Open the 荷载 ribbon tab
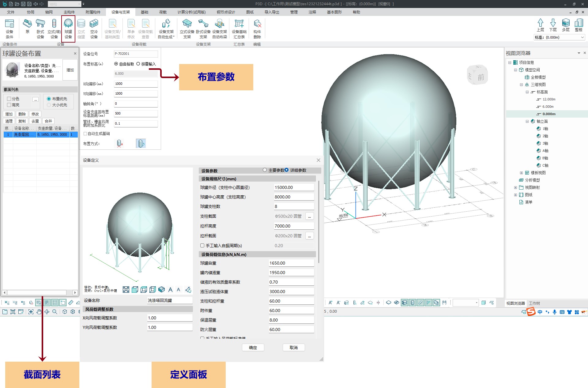This screenshot has height=388, width=588. pyautogui.click(x=163, y=12)
